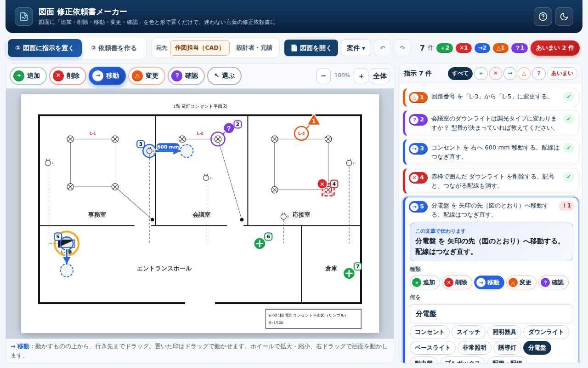This screenshot has width=588, height=368.
Task: Show all instructions with the すべて filter
Action: (460, 74)
